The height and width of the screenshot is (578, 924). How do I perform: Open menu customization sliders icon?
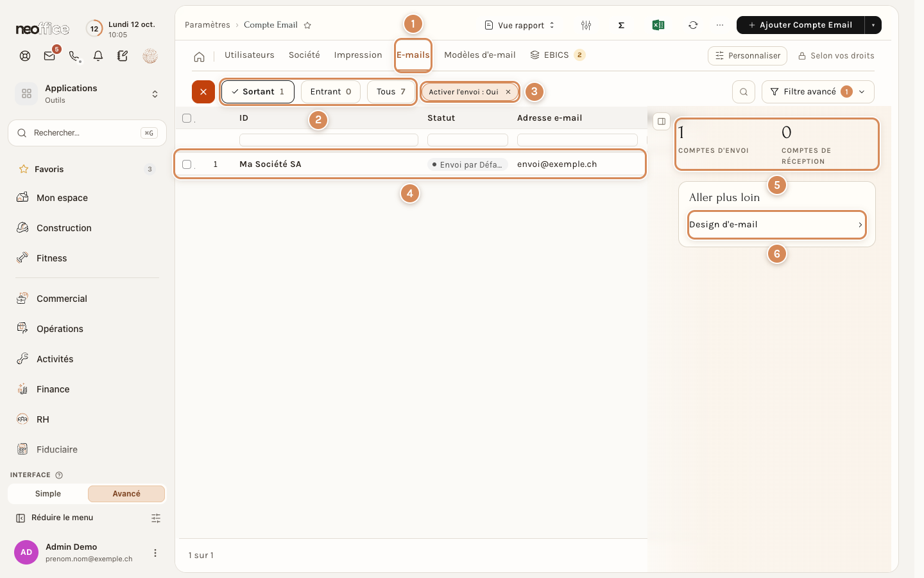click(x=156, y=518)
